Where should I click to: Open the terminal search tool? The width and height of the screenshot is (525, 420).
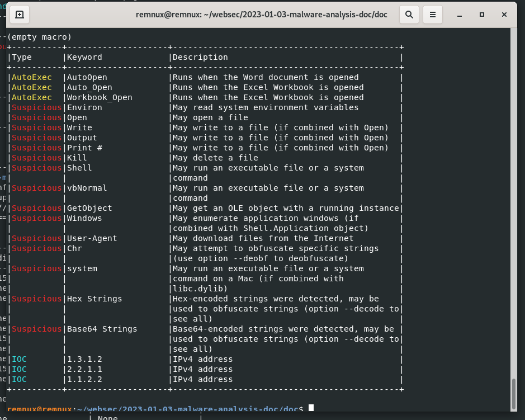click(409, 15)
